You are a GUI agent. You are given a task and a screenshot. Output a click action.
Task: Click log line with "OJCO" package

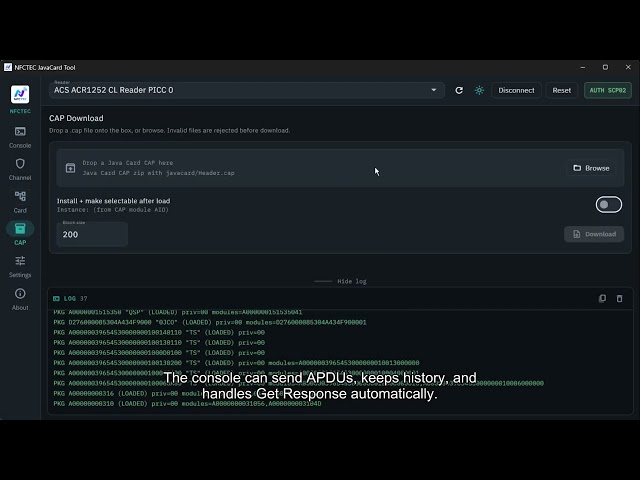pyautogui.click(x=210, y=322)
